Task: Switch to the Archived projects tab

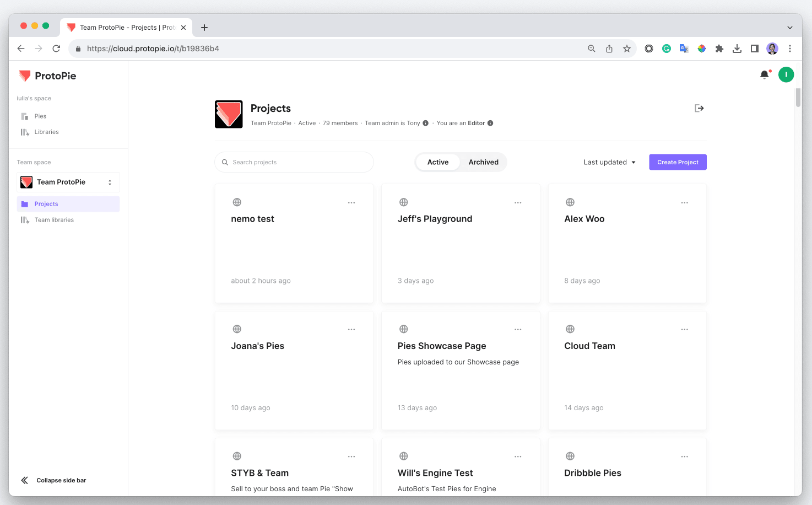Action: 484,162
